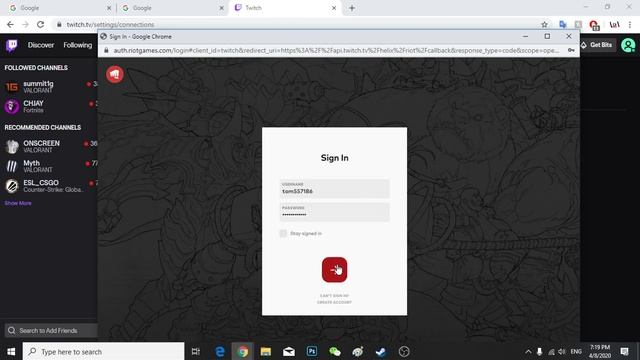Click the microphone icon in system tray
The width and height of the screenshot is (640, 360).
pos(539,351)
